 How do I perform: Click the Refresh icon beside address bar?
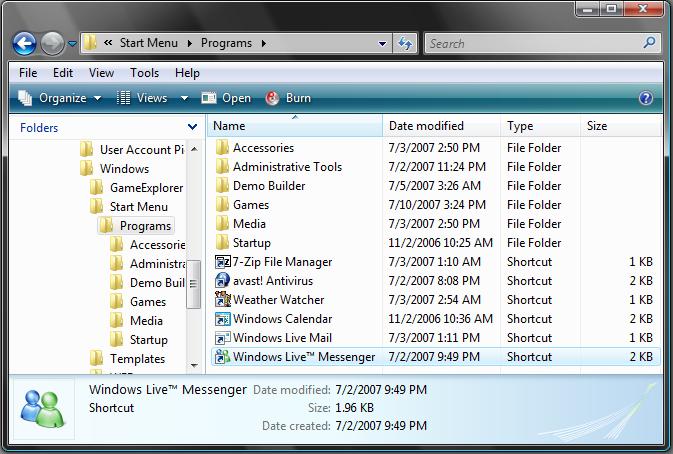coord(405,43)
